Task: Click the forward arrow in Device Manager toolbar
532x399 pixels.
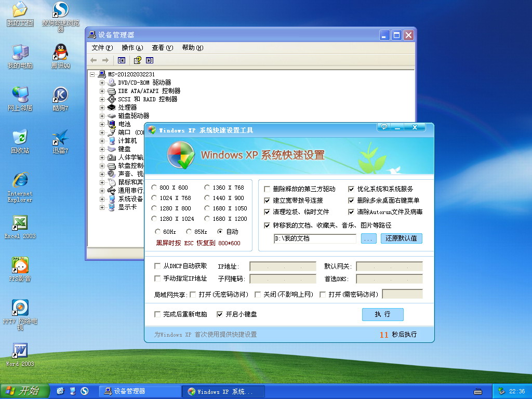Action: [105, 60]
